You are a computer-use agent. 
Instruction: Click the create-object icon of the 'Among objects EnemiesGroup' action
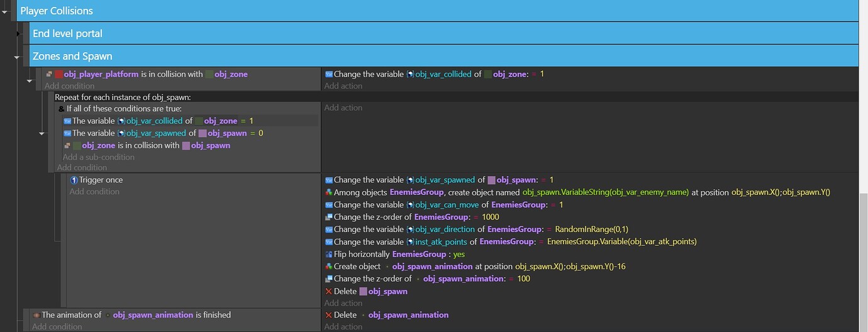click(328, 192)
